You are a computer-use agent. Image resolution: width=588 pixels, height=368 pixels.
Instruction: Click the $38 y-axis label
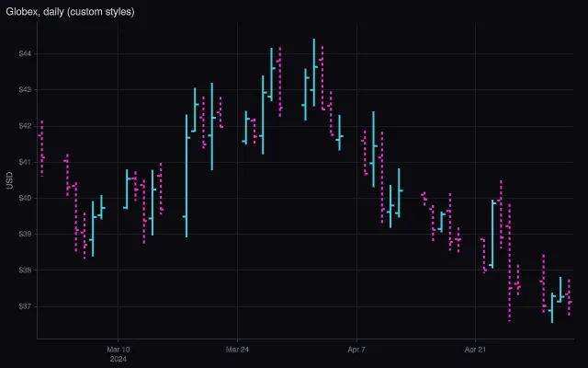coord(25,270)
